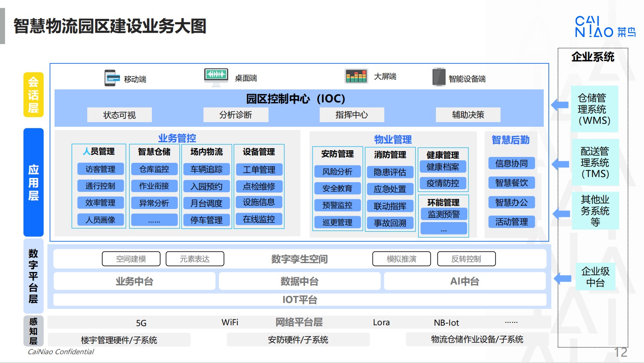Click the blue 应用层 label
This screenshot has width=644, height=363.
tap(34, 183)
